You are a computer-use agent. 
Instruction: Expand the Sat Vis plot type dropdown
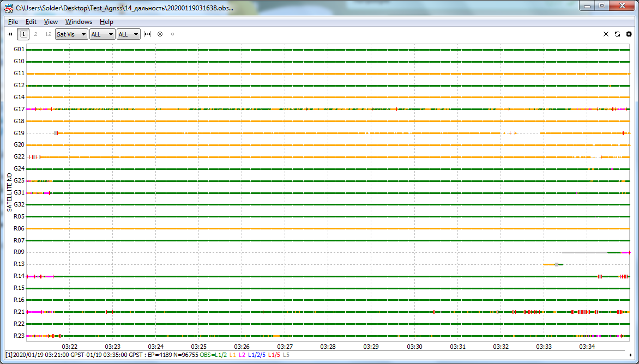71,34
